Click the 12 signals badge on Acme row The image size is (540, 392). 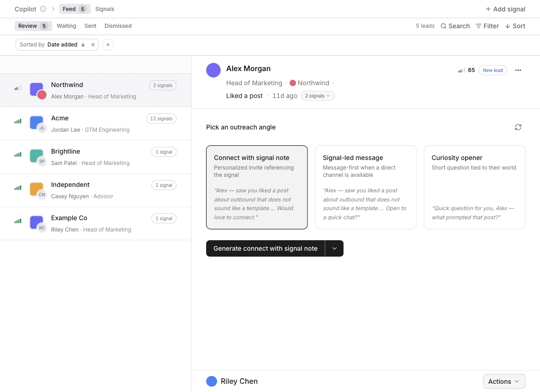[161, 119]
